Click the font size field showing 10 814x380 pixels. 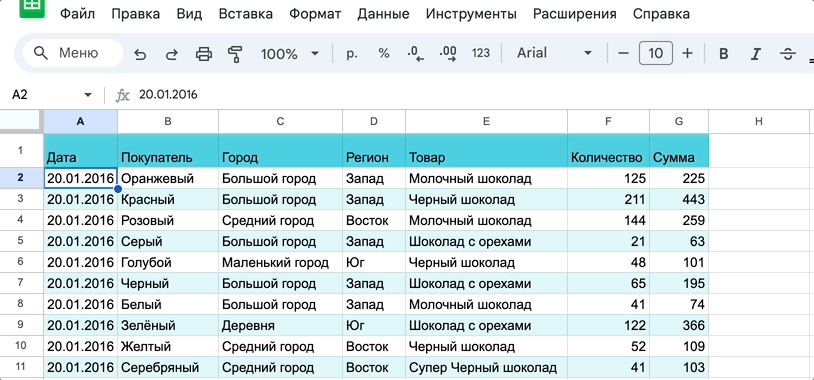click(656, 53)
